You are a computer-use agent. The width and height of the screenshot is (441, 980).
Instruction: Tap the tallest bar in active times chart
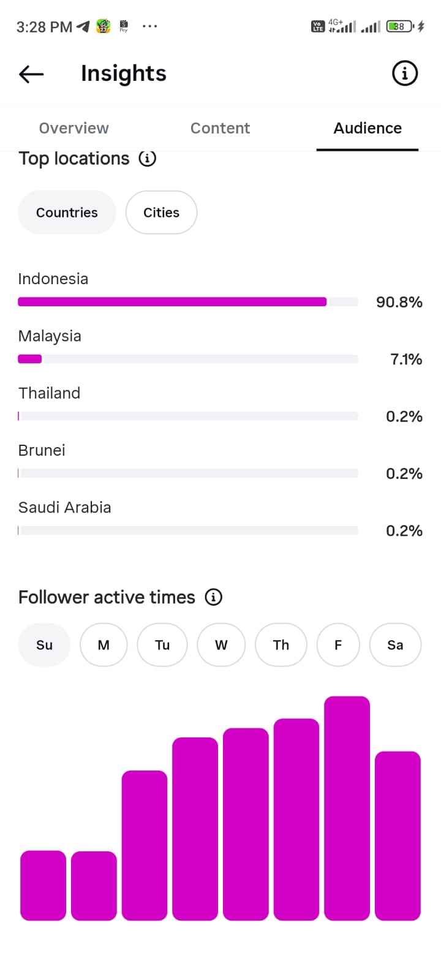click(x=347, y=809)
